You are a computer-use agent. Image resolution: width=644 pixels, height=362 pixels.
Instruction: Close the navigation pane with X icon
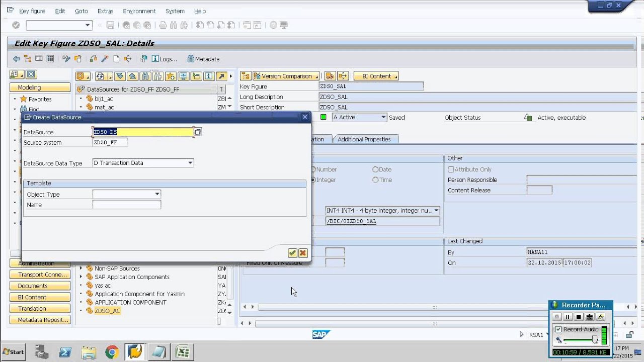tap(31, 74)
